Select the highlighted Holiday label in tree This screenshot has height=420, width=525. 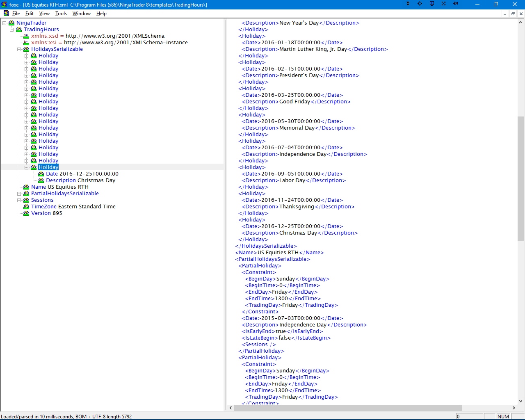pos(48,167)
